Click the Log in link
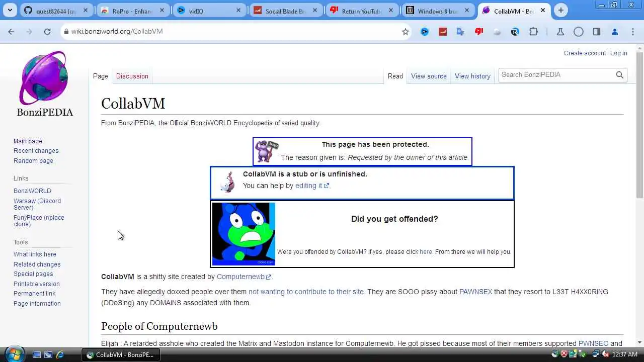Image resolution: width=644 pixels, height=362 pixels. [x=618, y=53]
